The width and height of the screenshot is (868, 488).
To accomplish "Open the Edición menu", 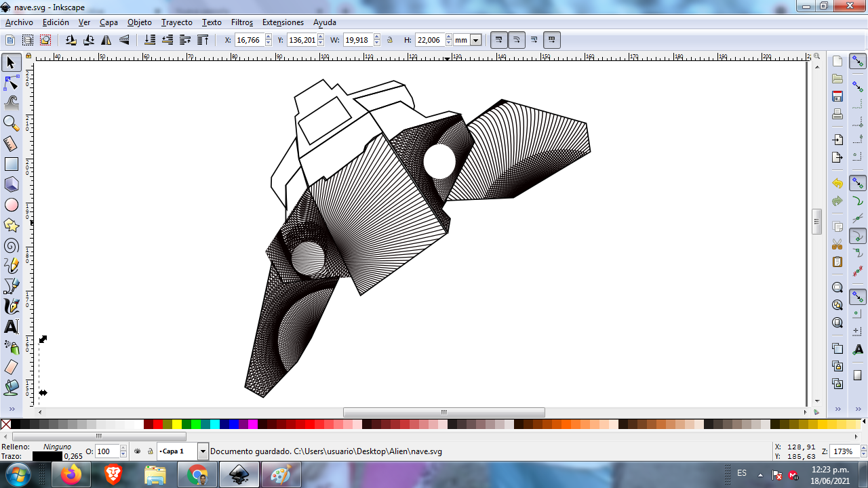I will coord(56,22).
